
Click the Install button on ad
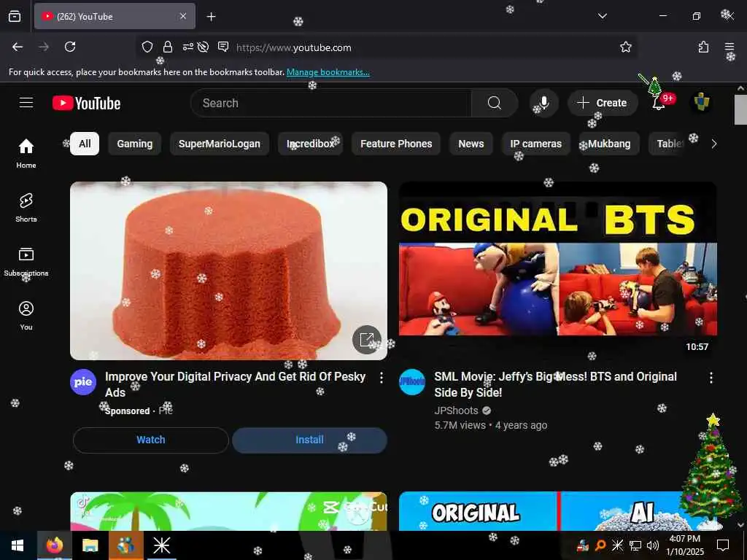309,440
